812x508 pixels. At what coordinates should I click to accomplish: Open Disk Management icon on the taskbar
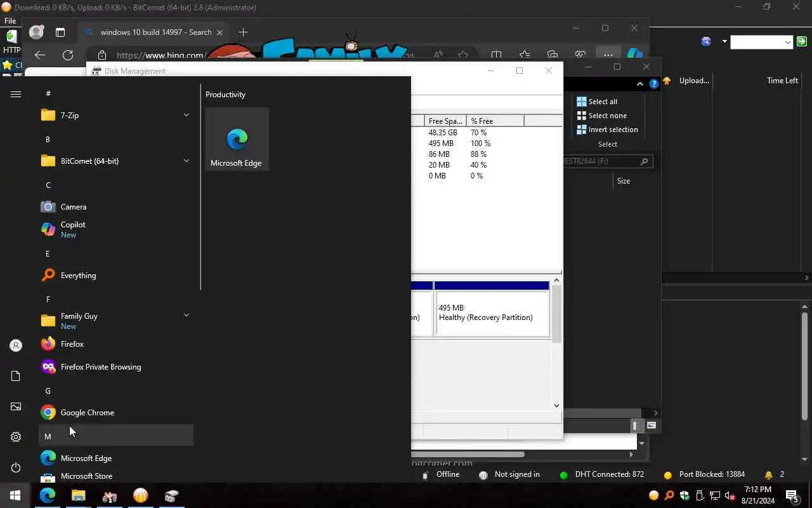pyautogui.click(x=171, y=495)
